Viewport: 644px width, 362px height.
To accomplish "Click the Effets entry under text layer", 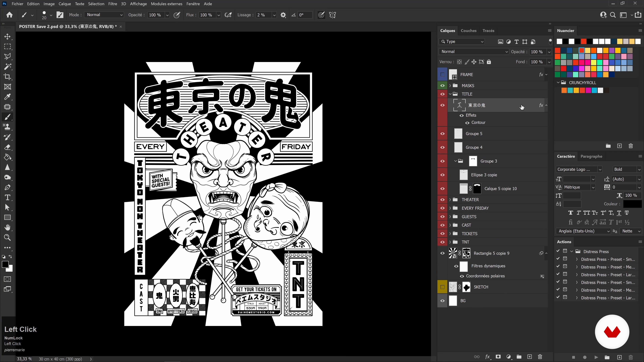I will 471,115.
